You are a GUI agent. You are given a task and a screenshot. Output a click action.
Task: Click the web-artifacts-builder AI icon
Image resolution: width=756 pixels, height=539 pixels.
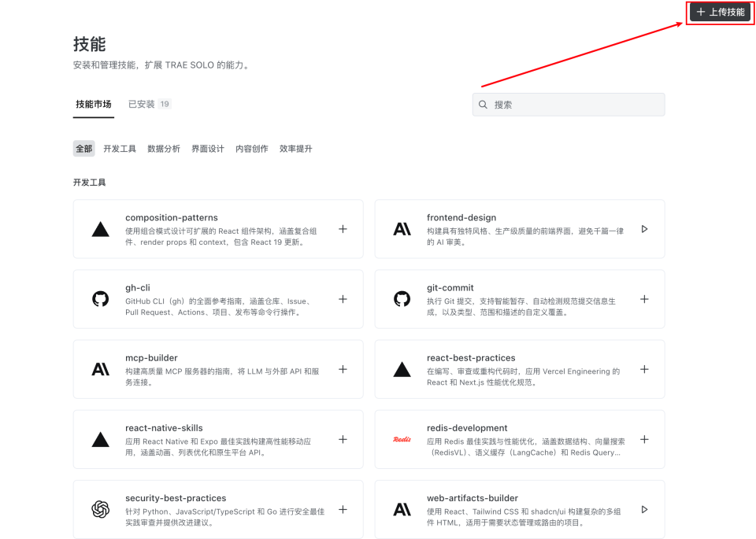(x=402, y=509)
